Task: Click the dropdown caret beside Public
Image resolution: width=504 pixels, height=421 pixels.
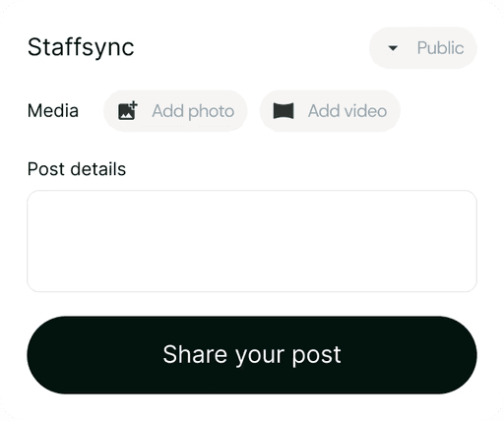Action: pyautogui.click(x=393, y=48)
